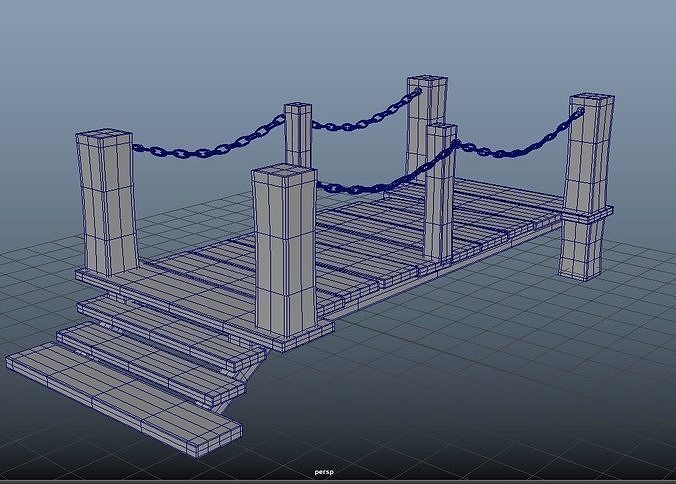Image resolution: width=676 pixels, height=484 pixels.
Task: Select the chain attached to far-right post
Action: pyautogui.click(x=522, y=133)
